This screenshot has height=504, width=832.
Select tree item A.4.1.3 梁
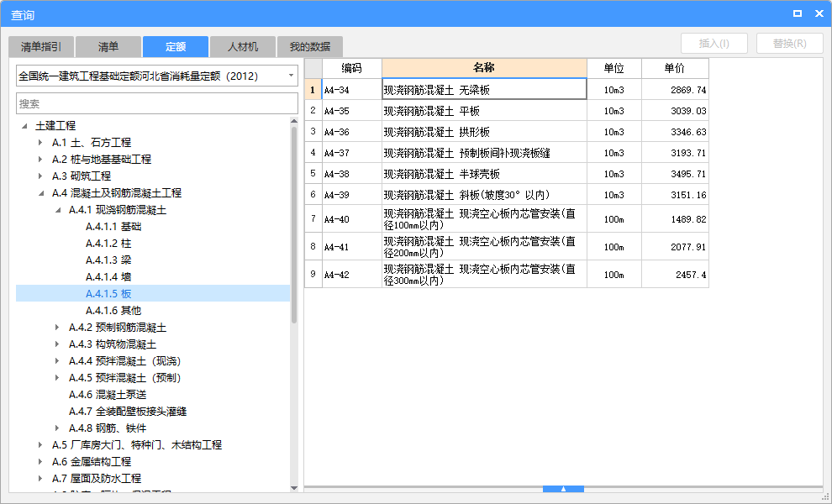[x=108, y=260]
